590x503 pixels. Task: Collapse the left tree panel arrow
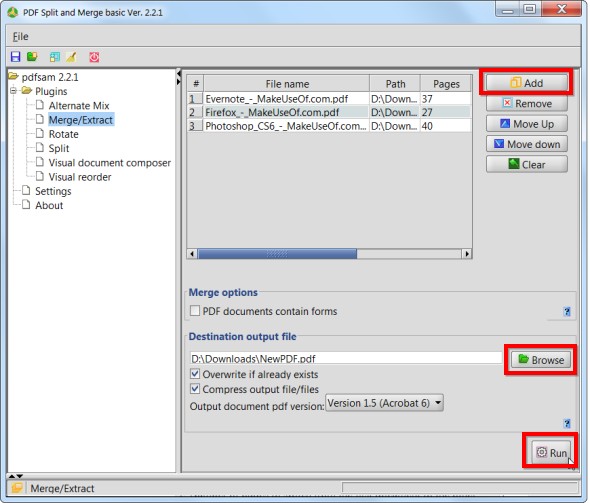click(179, 74)
